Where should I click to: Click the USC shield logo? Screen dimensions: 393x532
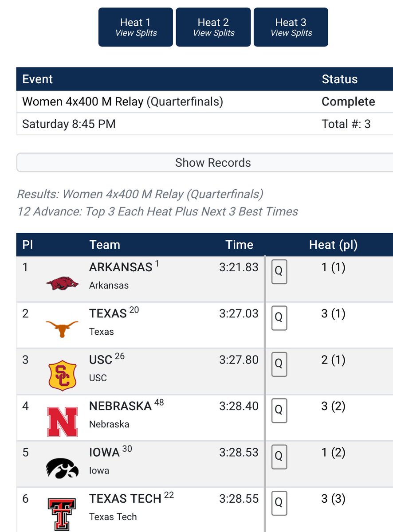click(63, 376)
